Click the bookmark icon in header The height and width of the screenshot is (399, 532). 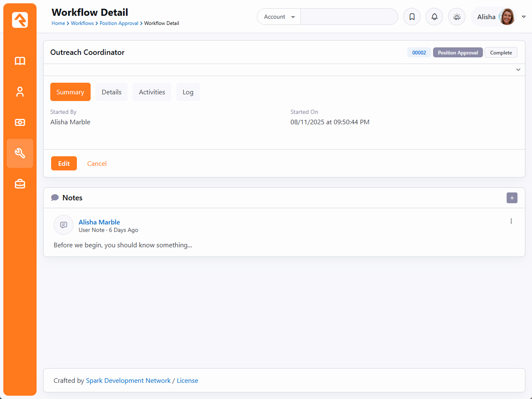412,17
